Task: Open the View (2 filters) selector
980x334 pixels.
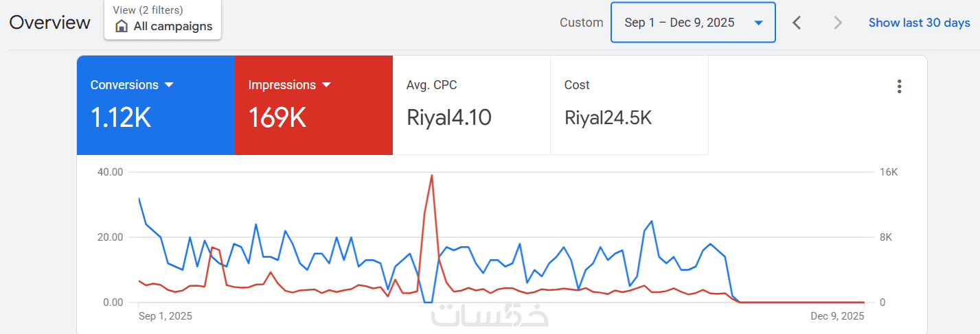Action: pyautogui.click(x=163, y=19)
